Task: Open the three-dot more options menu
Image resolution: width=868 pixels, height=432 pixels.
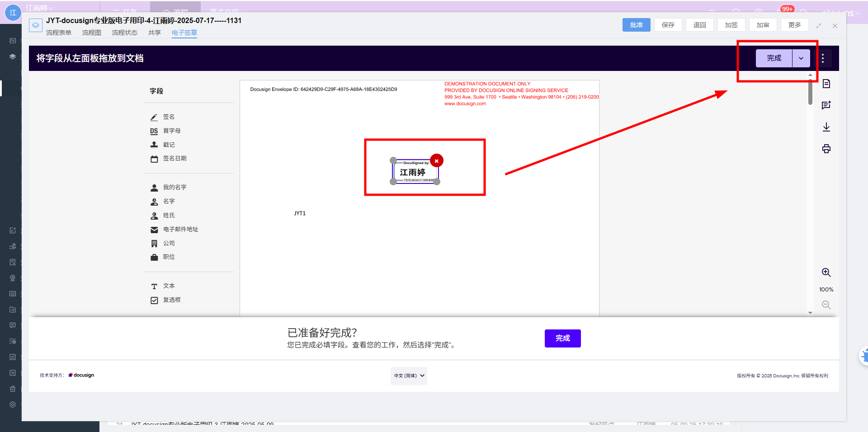Action: tap(822, 58)
